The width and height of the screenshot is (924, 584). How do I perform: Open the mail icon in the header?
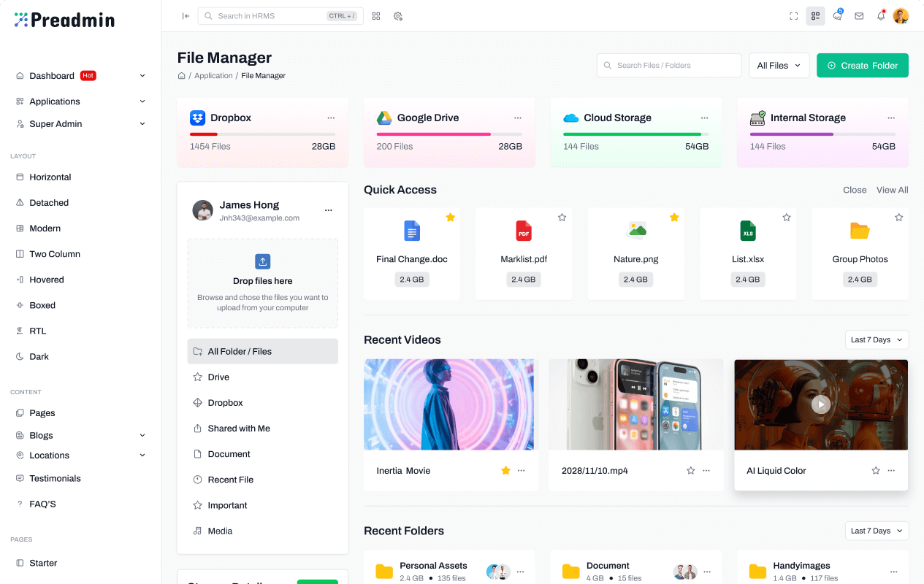click(859, 15)
